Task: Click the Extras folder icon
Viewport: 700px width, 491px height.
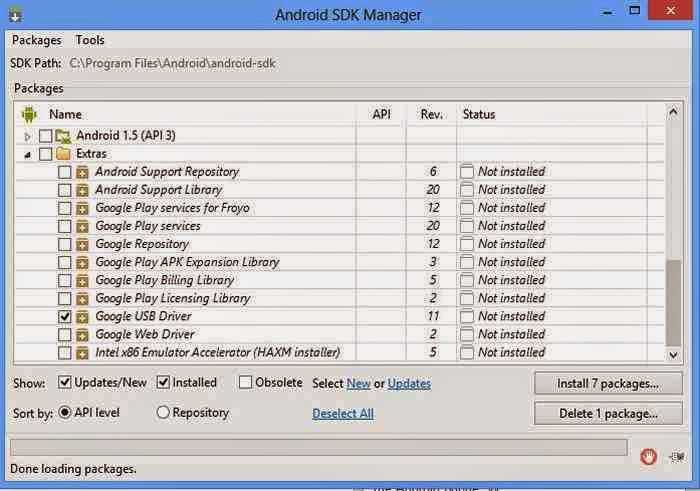Action: point(64,154)
